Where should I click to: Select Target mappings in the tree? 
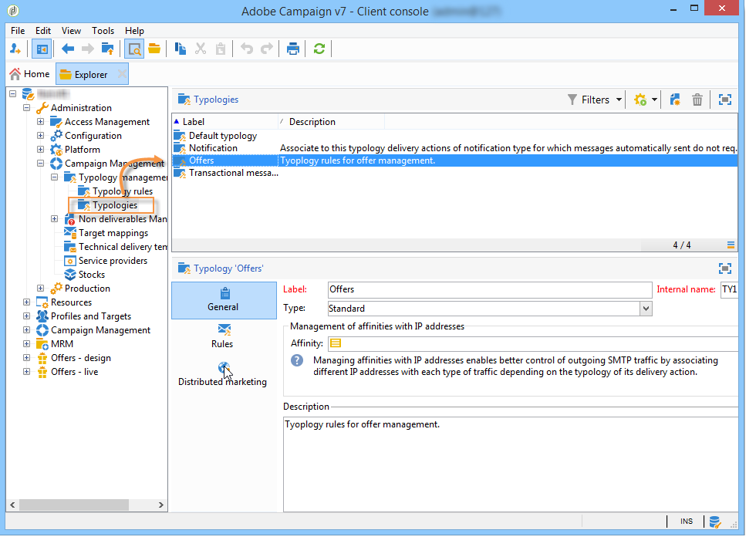click(113, 233)
